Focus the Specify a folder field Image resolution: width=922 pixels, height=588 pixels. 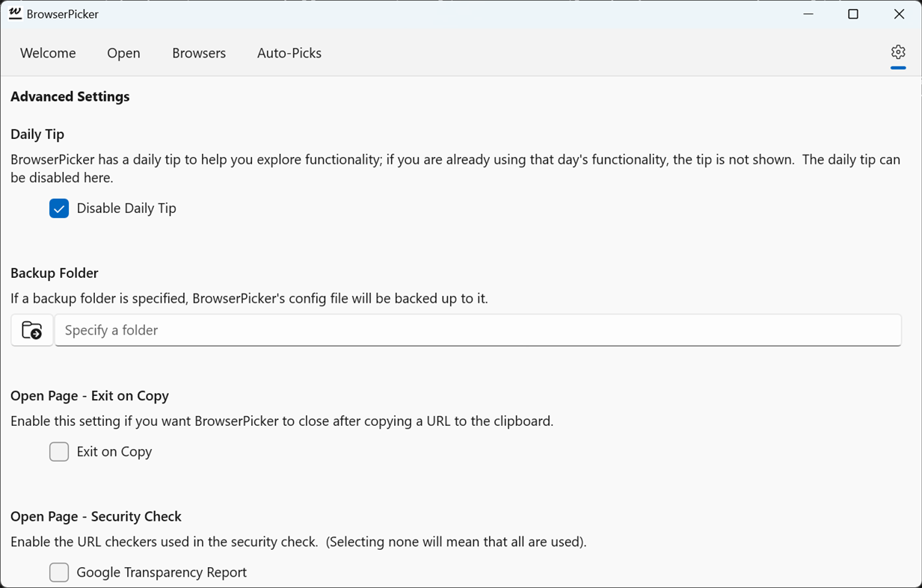(x=477, y=330)
